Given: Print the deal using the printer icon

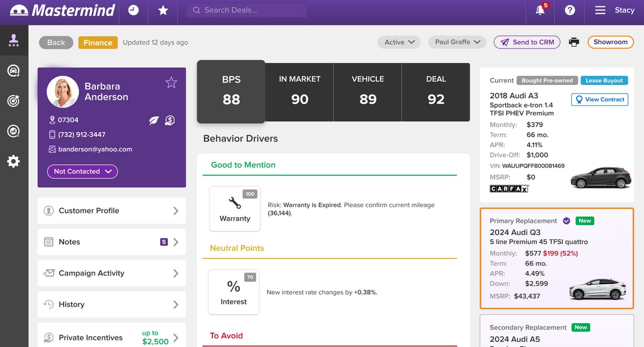Looking at the screenshot, I should click(574, 42).
